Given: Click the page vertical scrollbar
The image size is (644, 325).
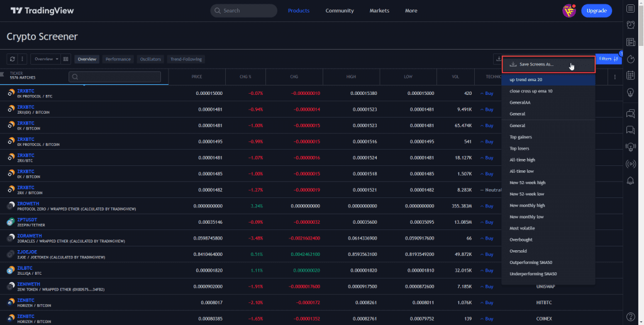Looking at the screenshot, I should tap(641, 25).
